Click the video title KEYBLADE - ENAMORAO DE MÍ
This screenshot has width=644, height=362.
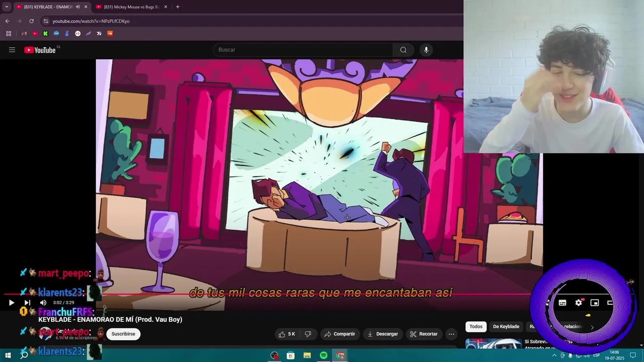coord(110,320)
